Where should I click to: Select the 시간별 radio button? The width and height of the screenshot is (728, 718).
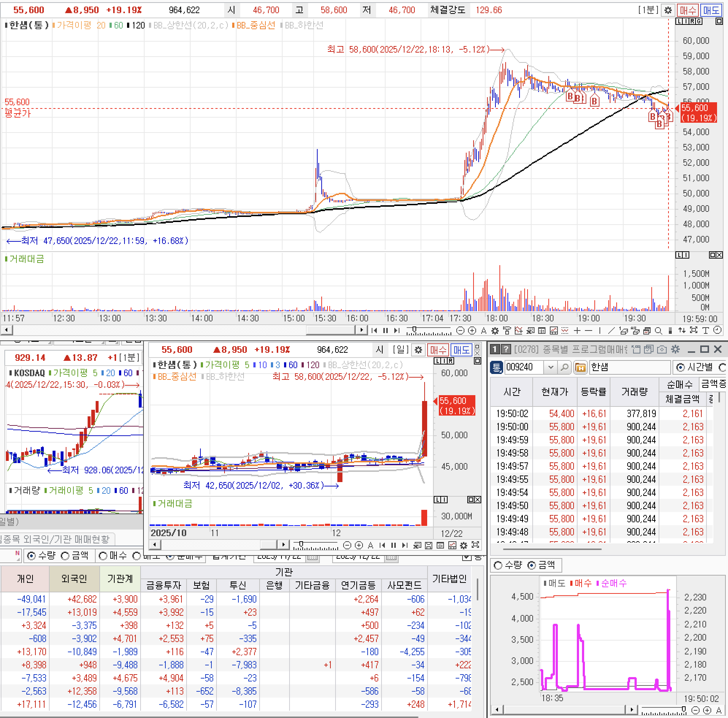(x=681, y=367)
